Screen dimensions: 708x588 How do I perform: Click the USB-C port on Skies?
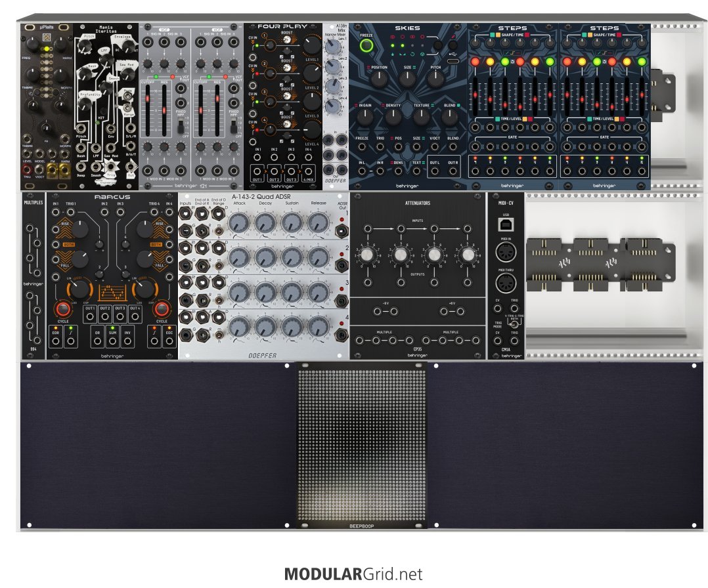[x=453, y=61]
